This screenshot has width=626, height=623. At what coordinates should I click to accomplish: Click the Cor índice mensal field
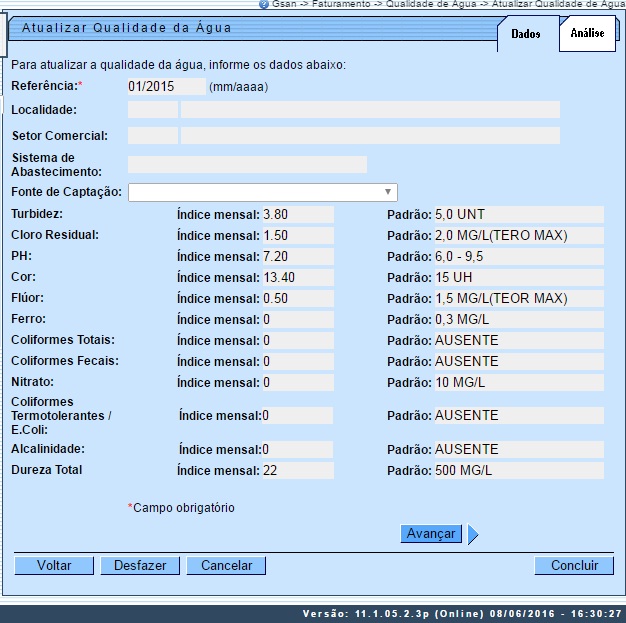297,277
